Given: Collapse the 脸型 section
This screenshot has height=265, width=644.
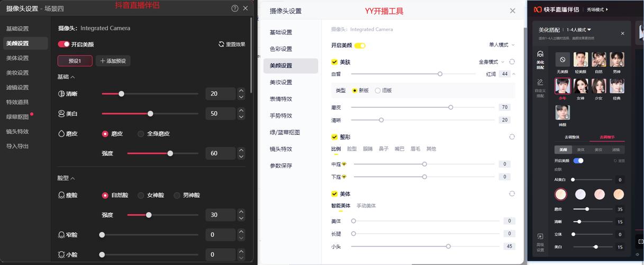Looking at the screenshot, I should tap(72, 178).
